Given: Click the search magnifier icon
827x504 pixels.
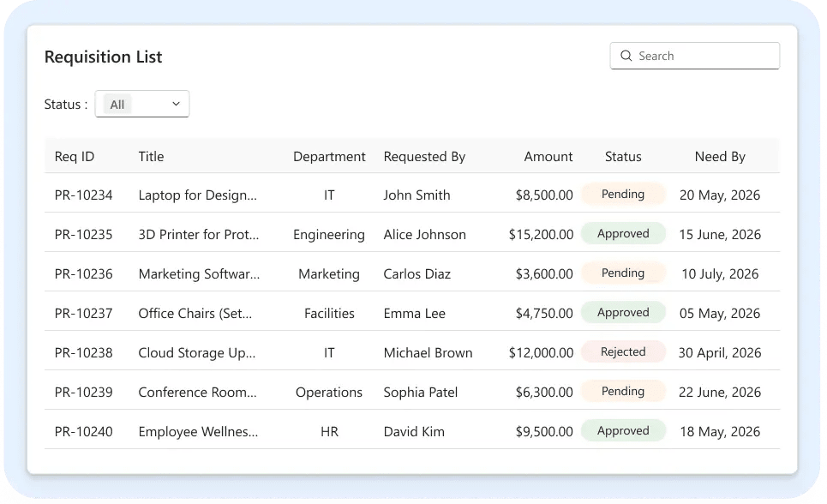Looking at the screenshot, I should 626,56.
